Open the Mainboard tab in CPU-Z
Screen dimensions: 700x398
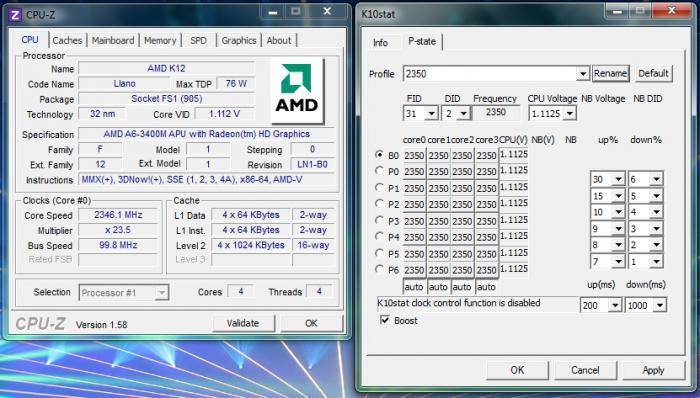(113, 40)
